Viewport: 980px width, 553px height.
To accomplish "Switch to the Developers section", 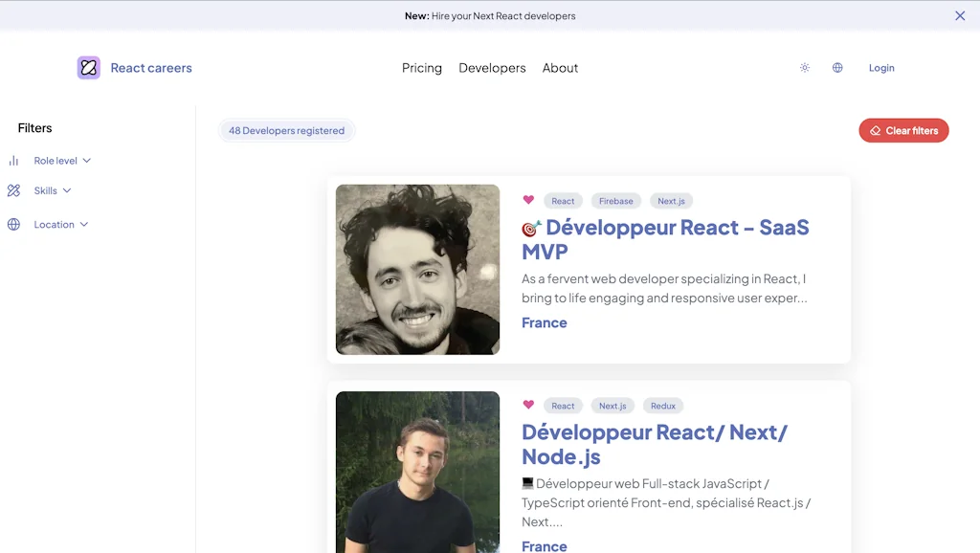I will (x=492, y=68).
